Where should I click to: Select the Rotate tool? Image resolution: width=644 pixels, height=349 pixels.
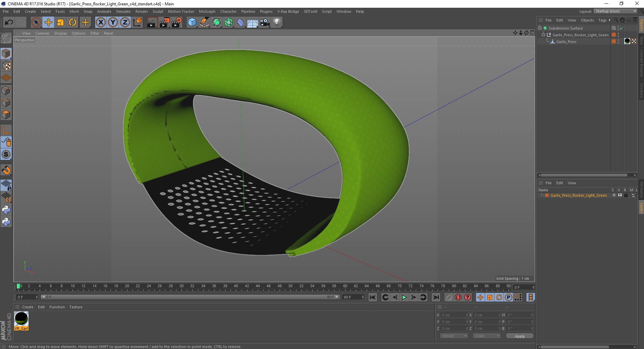click(x=73, y=23)
